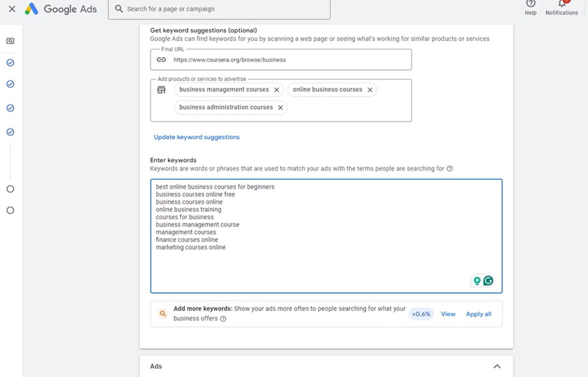Viewport: 588px width, 377px height.
Task: Remove the business administration courses chip
Action: [x=280, y=107]
